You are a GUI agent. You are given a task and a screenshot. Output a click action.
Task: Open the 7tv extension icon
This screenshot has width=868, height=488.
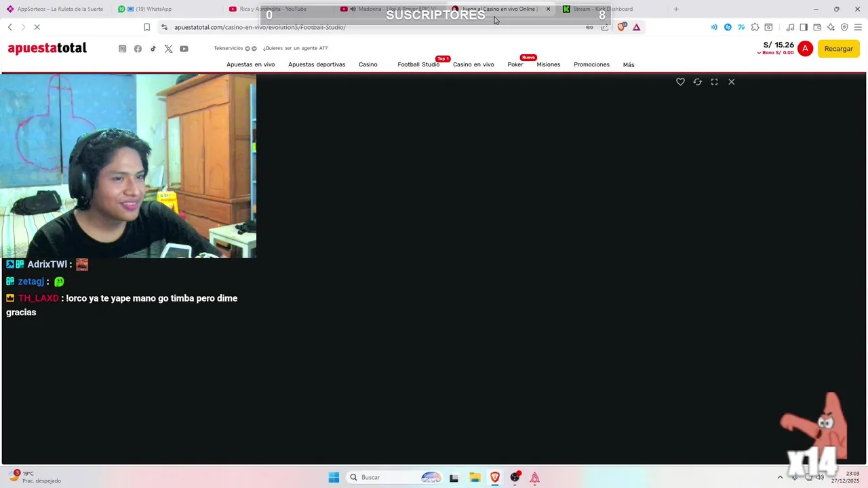point(741,27)
